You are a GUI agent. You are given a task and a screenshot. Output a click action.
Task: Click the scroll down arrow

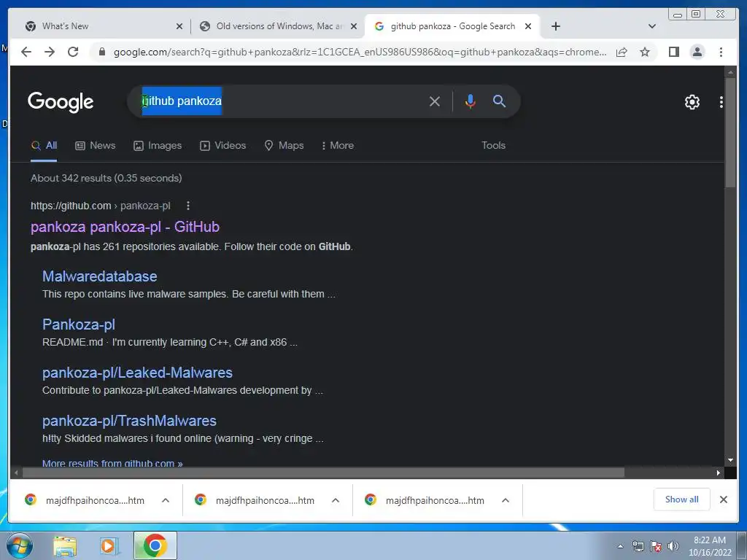[x=730, y=461]
